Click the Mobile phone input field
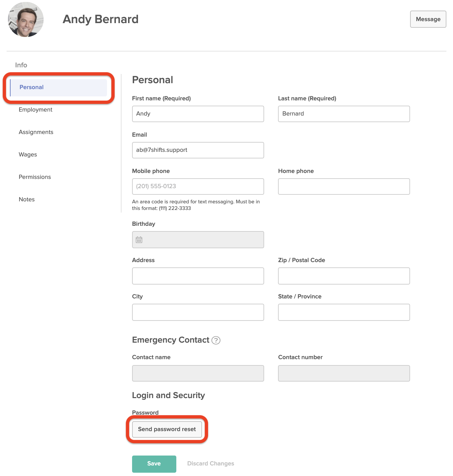 198,187
